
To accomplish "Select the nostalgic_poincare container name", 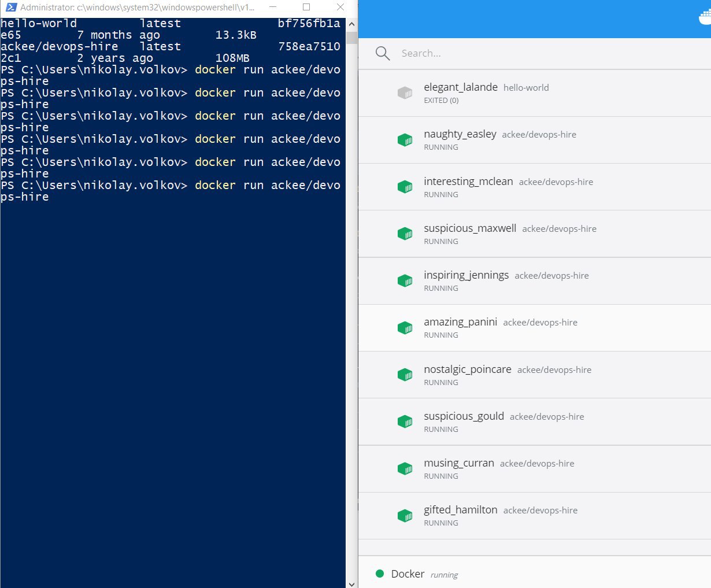I will click(468, 369).
